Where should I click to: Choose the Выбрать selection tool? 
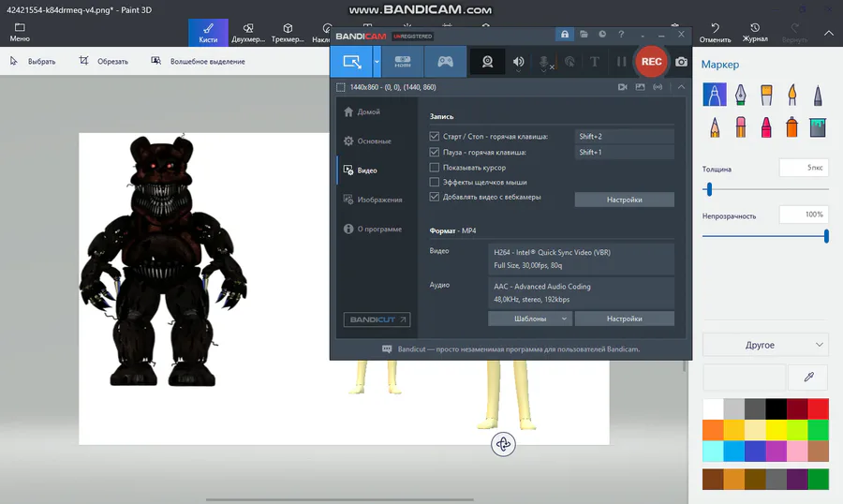coord(33,61)
